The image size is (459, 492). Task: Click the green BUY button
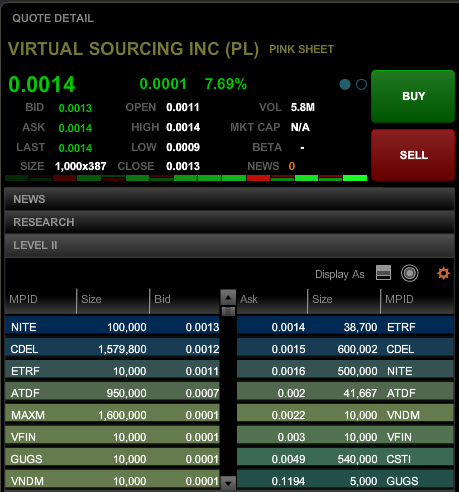point(413,96)
